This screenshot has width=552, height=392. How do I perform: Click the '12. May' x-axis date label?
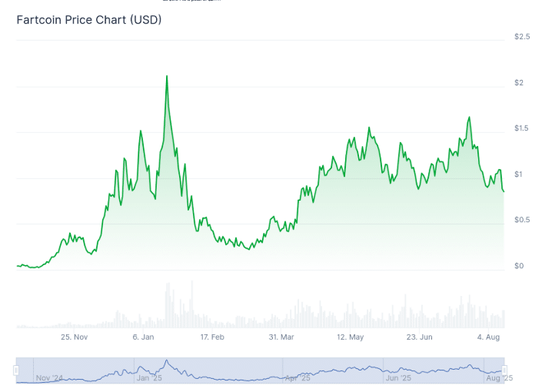(351, 337)
